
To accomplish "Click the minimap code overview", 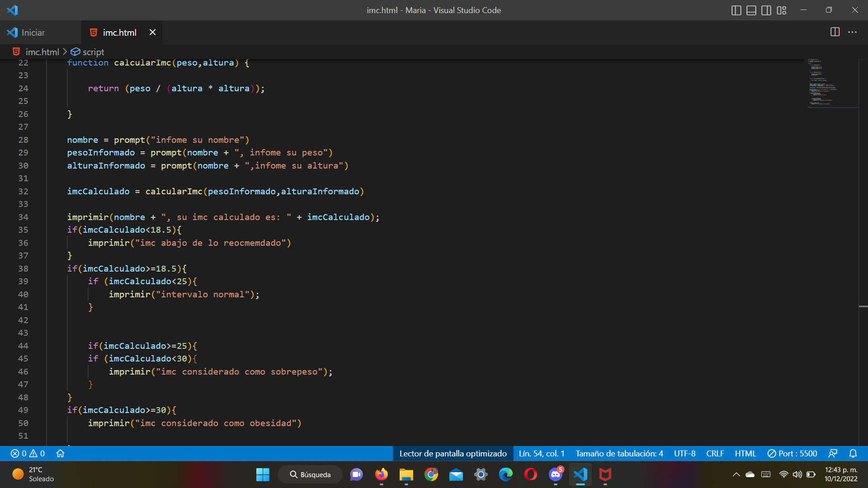I will pos(833,83).
